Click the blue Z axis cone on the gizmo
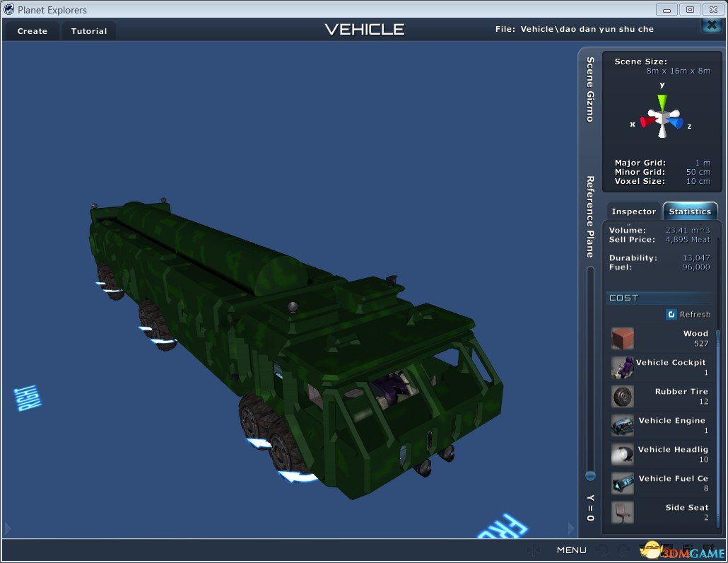Screen dimensions: 728x563 click(x=676, y=122)
